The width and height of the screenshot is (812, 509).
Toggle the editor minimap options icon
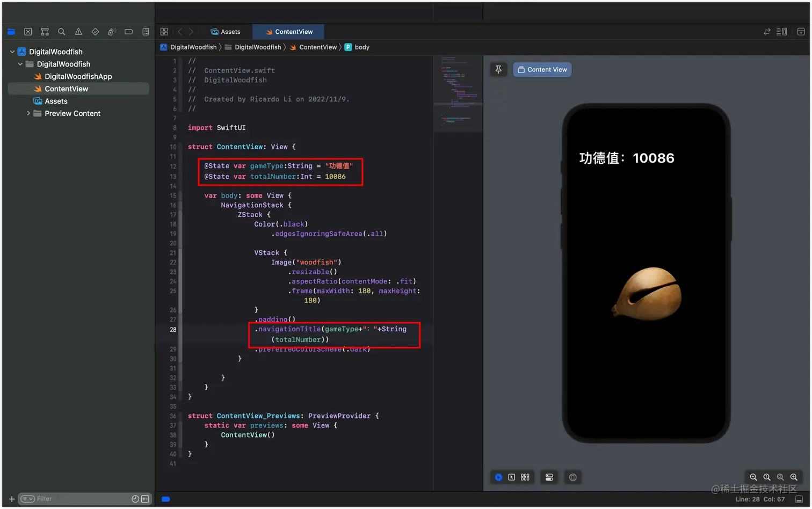[782, 32]
